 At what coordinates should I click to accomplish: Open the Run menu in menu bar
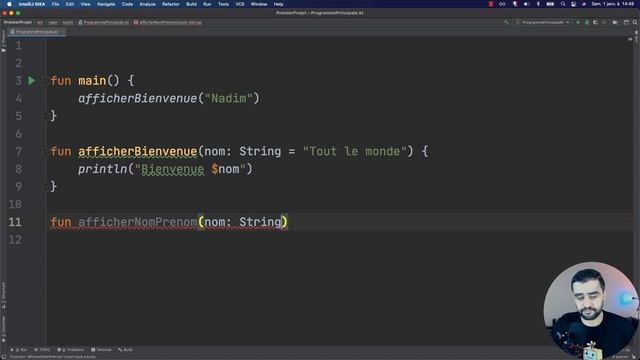[x=207, y=4]
